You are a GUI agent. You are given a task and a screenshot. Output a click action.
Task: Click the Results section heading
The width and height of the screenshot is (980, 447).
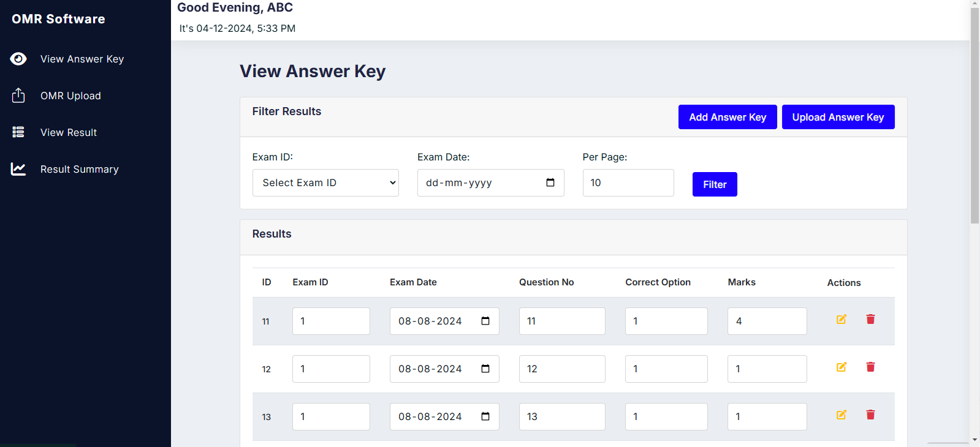[x=272, y=234]
